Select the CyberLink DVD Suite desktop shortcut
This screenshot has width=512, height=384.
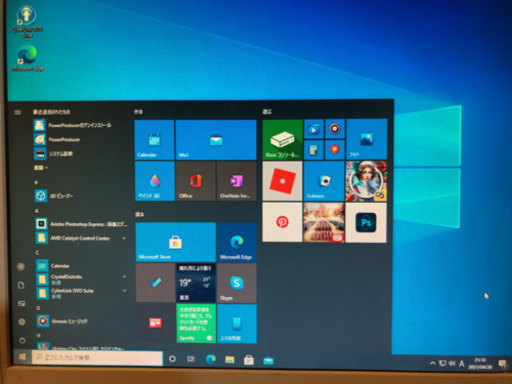(x=27, y=21)
